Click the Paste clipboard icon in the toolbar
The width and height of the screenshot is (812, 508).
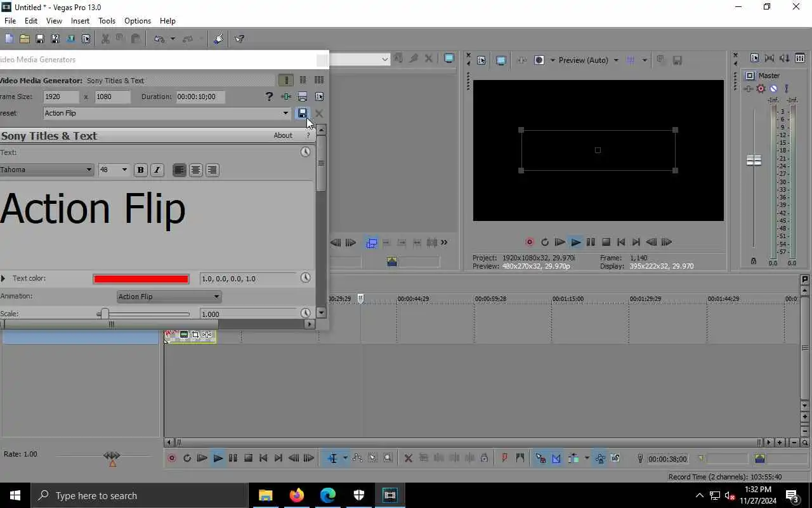[136, 39]
